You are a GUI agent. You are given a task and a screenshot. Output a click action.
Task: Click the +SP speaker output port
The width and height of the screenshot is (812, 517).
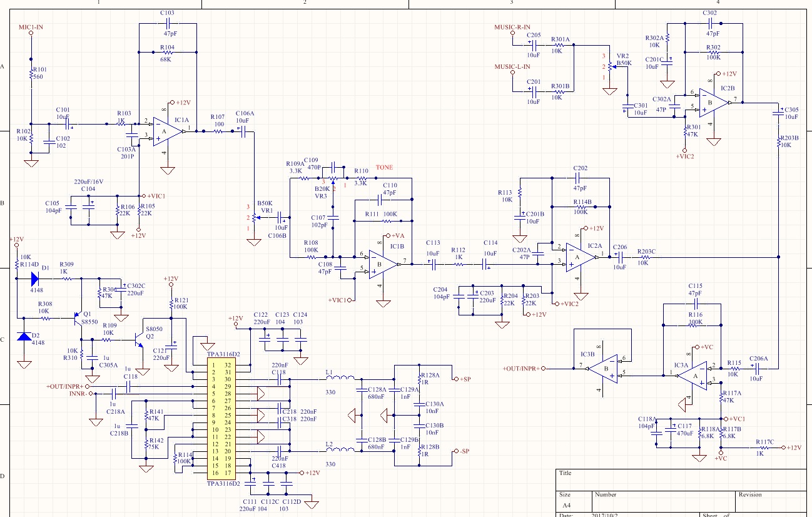point(461,379)
